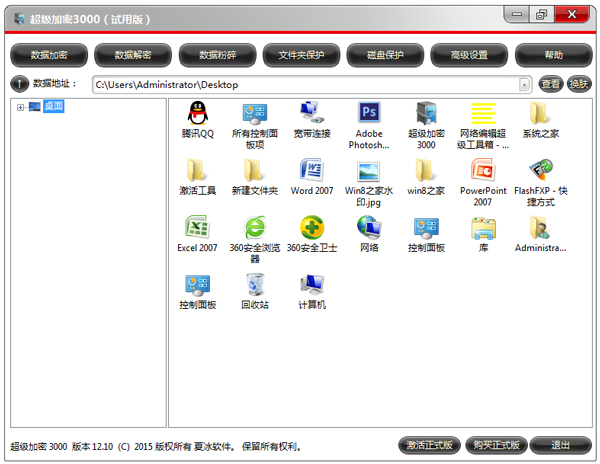
Task: Select 桌面 in the folder tree
Action: tap(53, 106)
